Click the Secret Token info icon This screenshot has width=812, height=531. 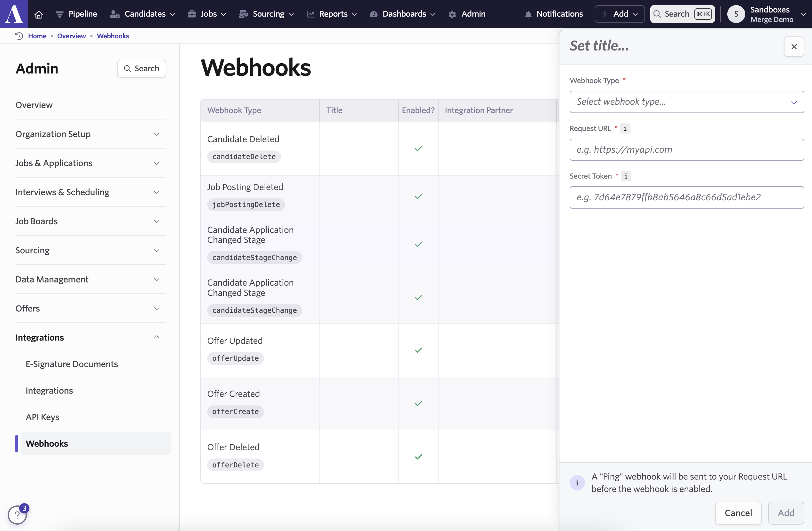626,176
